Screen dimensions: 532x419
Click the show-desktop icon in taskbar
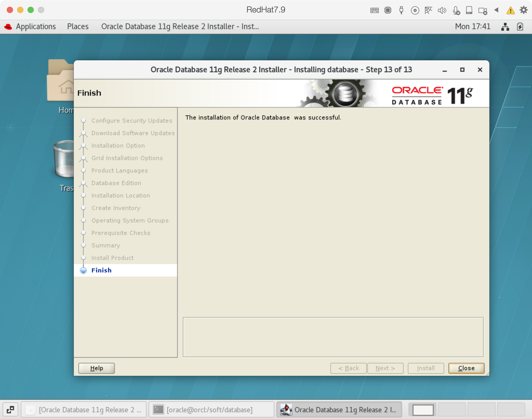click(x=10, y=410)
